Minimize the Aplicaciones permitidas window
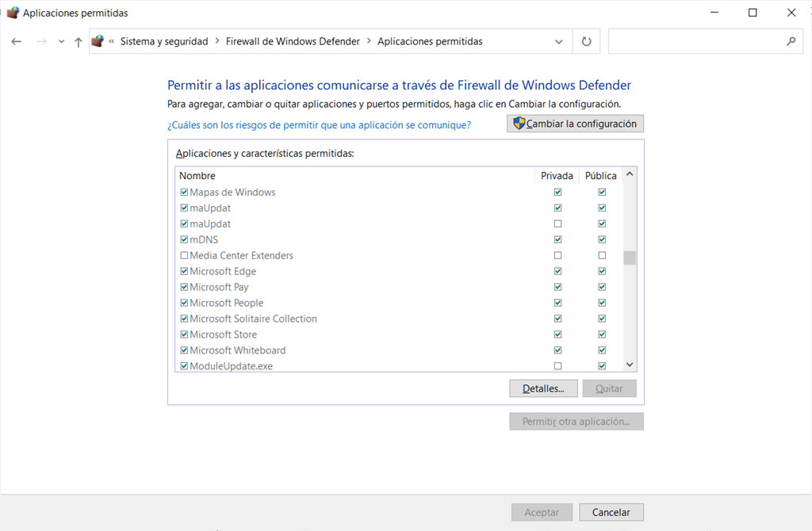 pyautogui.click(x=714, y=13)
